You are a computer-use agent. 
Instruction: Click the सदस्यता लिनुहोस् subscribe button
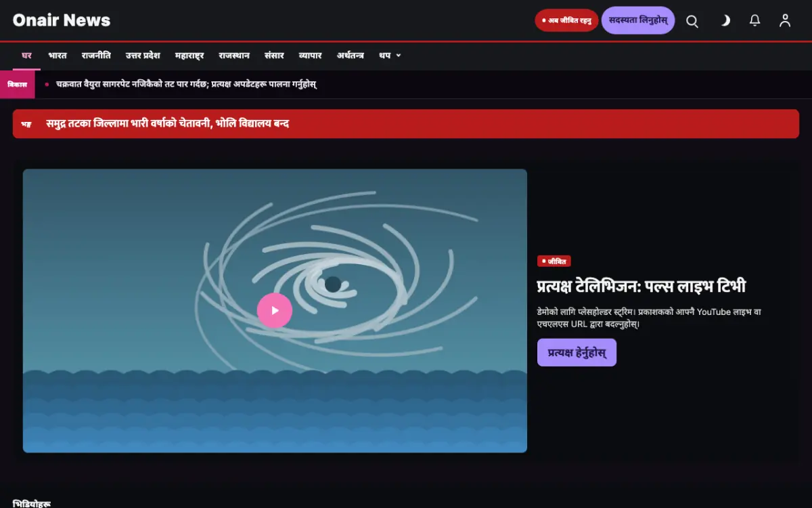(638, 20)
